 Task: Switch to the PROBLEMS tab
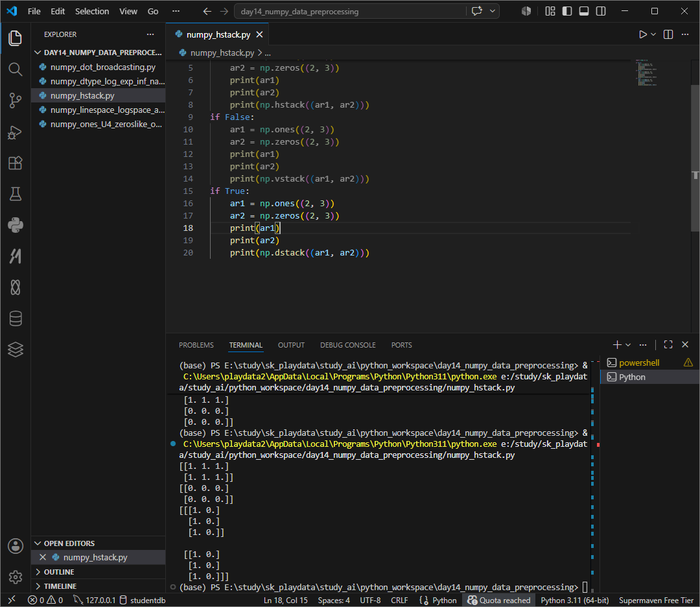click(196, 345)
